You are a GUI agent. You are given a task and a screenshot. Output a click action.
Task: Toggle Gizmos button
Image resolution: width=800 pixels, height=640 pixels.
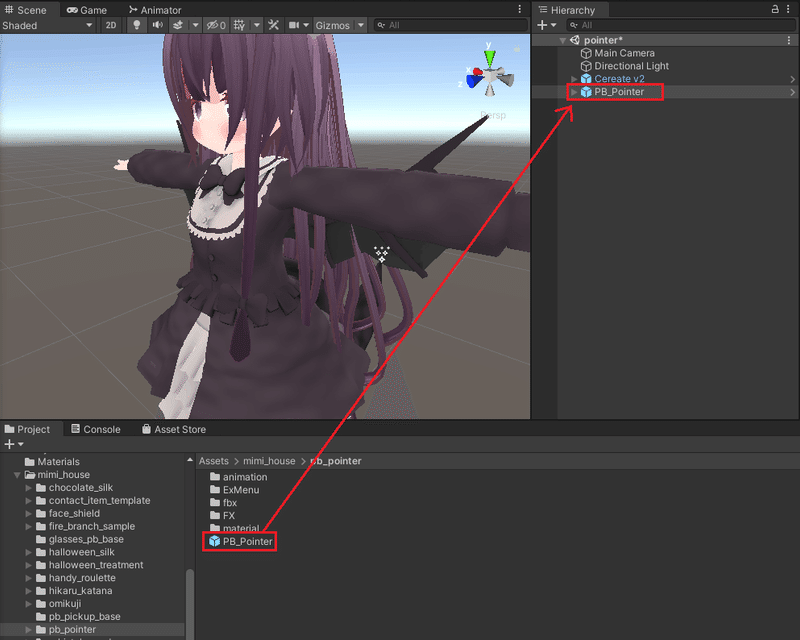point(333,25)
